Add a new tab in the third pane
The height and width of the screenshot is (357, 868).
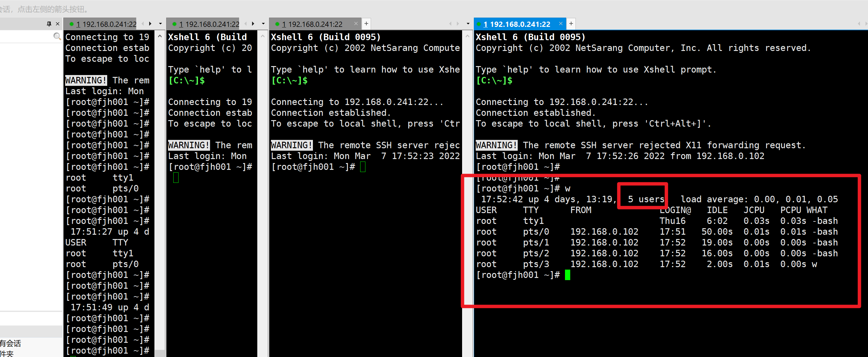[366, 23]
